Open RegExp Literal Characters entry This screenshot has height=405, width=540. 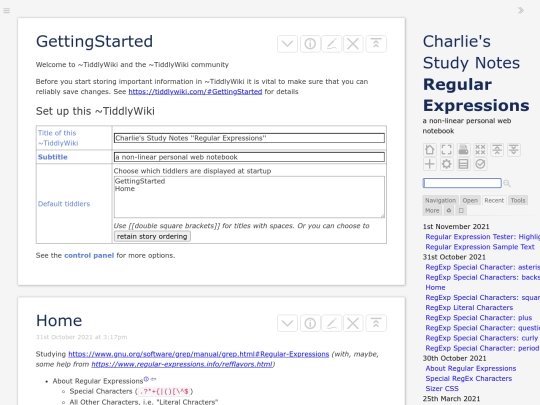(469, 308)
